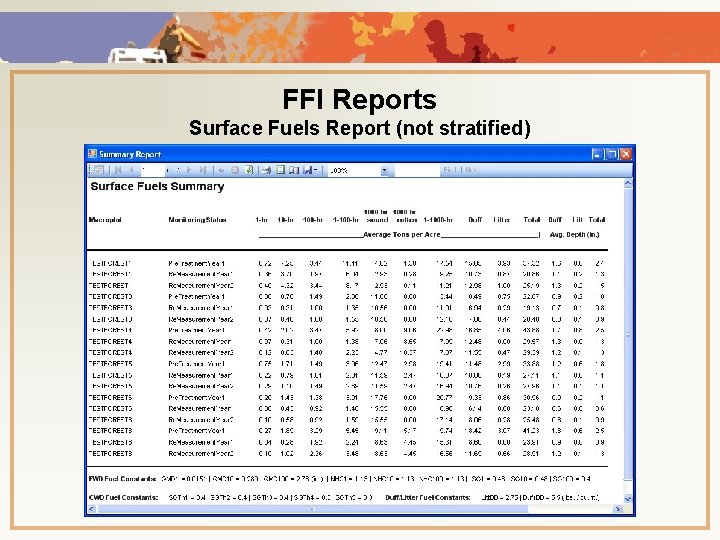Screen dimensions: 720x540
Task: Go to the first page of the report
Action: point(118,170)
